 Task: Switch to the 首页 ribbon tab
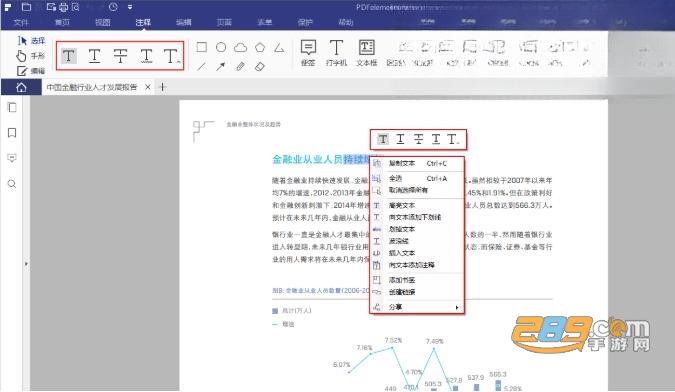pyautogui.click(x=62, y=22)
